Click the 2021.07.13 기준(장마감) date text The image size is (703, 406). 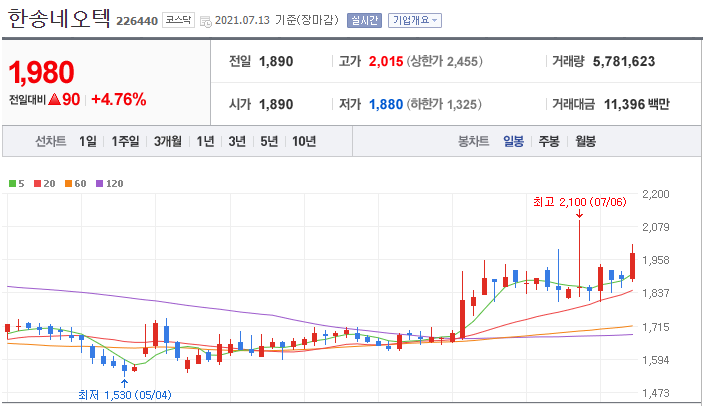click(x=277, y=21)
